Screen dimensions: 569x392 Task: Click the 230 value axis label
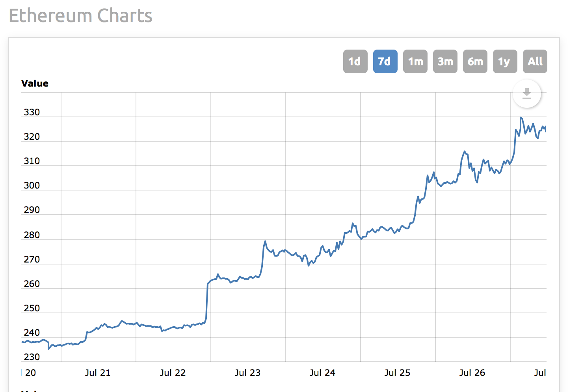pyautogui.click(x=32, y=357)
